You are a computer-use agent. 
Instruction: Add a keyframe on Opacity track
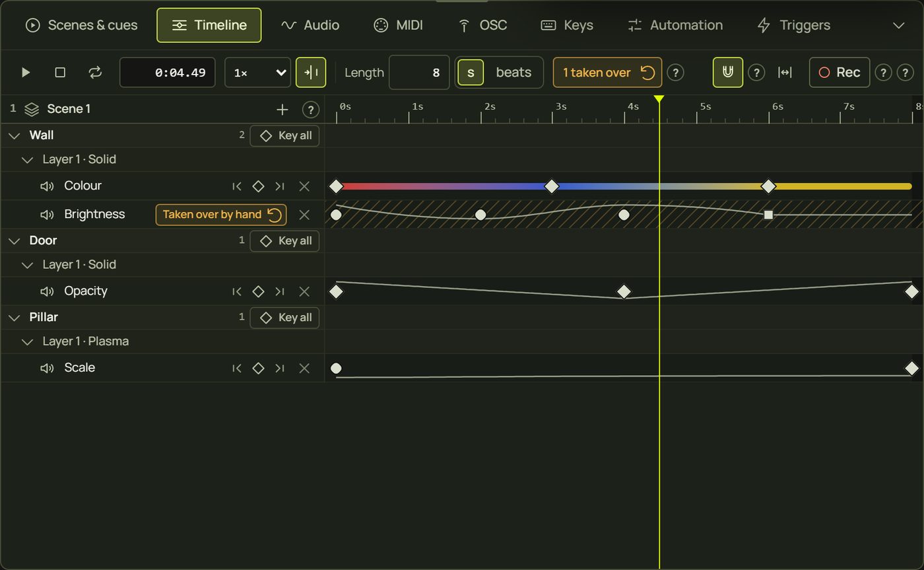(x=258, y=291)
